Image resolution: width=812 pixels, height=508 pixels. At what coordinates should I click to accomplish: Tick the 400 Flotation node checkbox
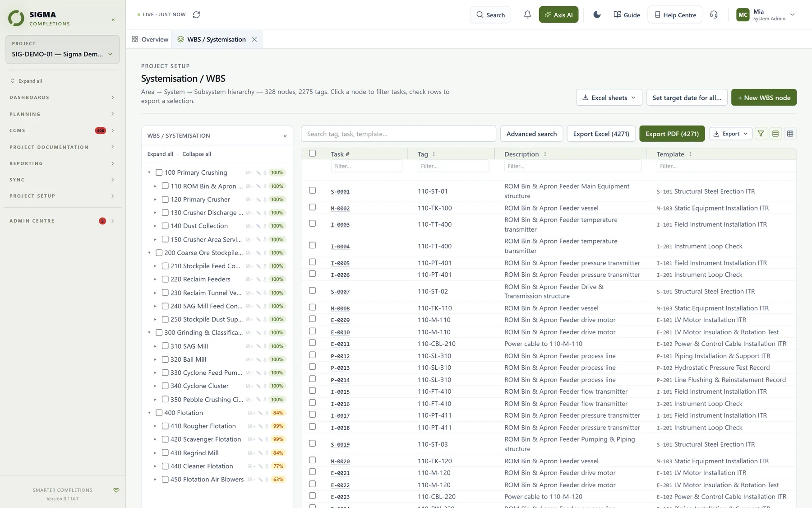click(159, 413)
